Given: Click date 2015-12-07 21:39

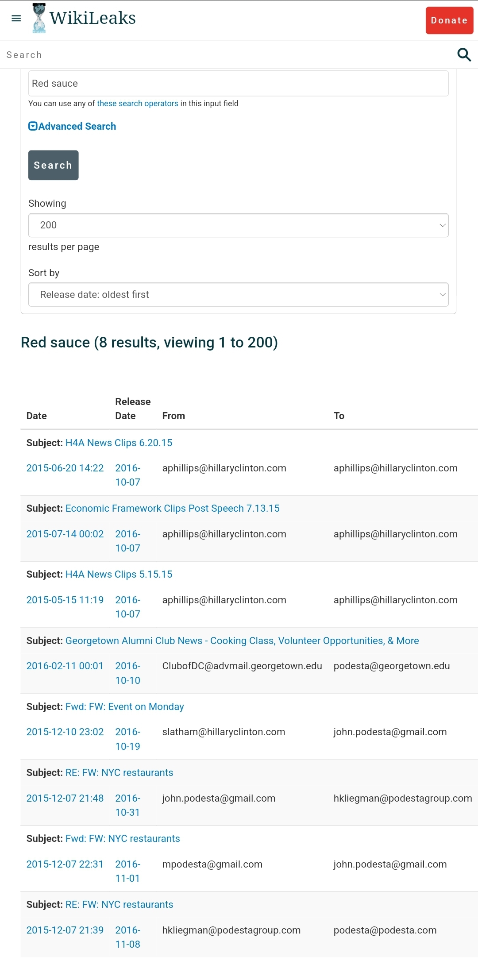Looking at the screenshot, I should [65, 930].
